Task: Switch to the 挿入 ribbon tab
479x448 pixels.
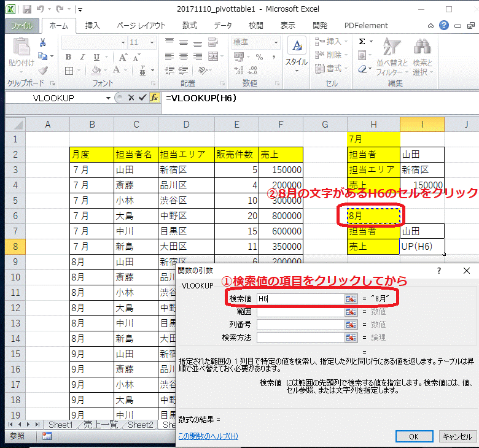Action: [93, 26]
